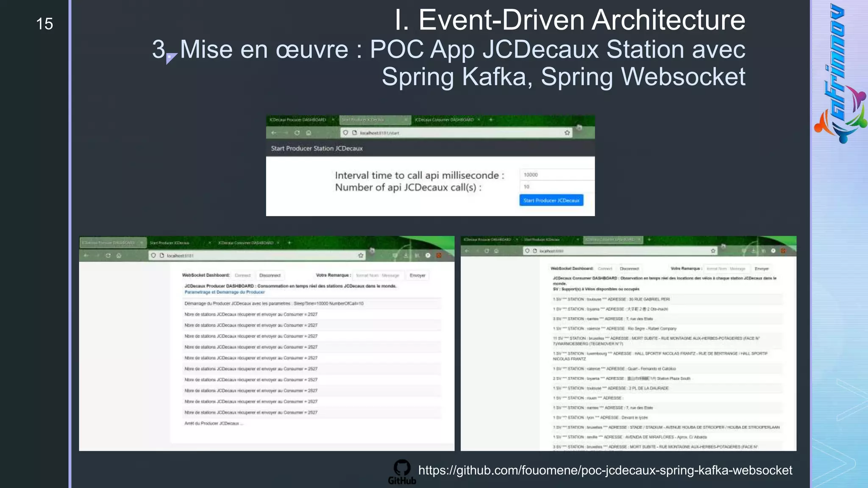Open the github.com/fouomene/poc-jcdecaux link
Screen dimensions: 868x488
[x=605, y=470]
